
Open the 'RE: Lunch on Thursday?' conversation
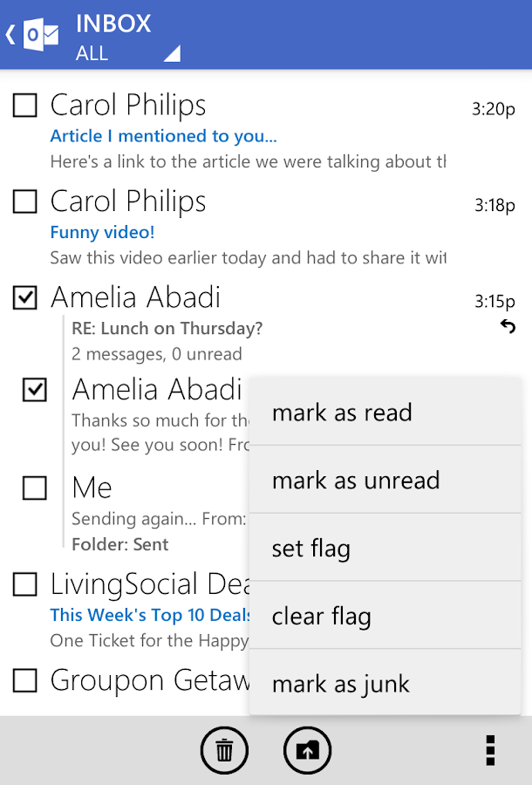pyautogui.click(x=167, y=329)
